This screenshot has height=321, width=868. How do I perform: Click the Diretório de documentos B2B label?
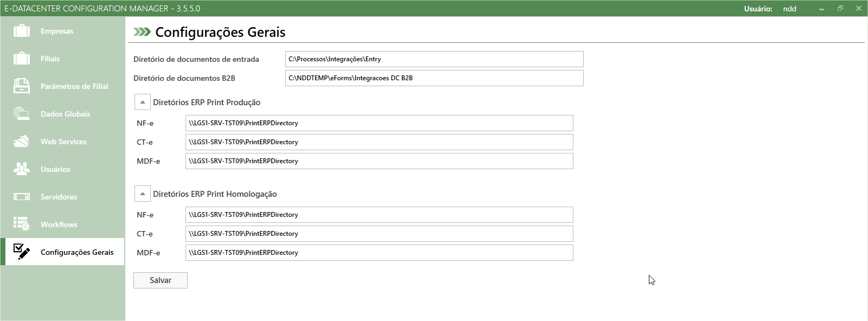click(x=184, y=78)
